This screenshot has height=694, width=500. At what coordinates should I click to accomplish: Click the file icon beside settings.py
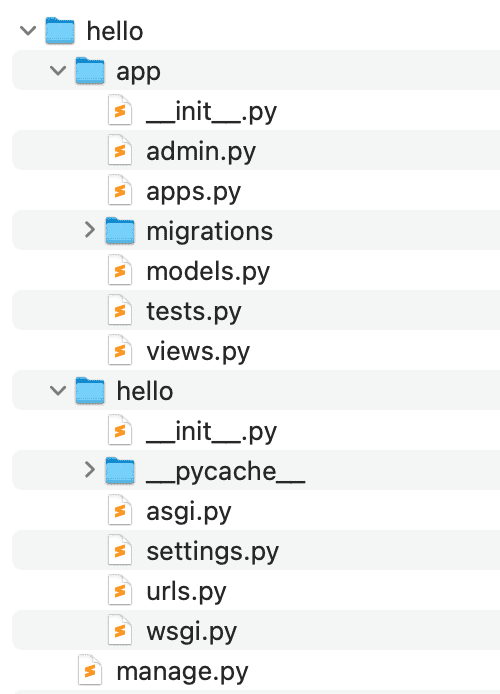120,550
